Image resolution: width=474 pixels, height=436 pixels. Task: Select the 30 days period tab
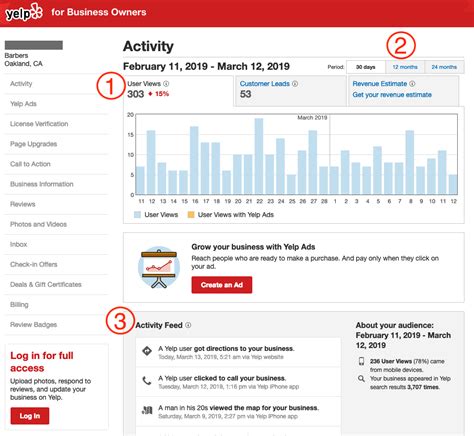tap(366, 67)
